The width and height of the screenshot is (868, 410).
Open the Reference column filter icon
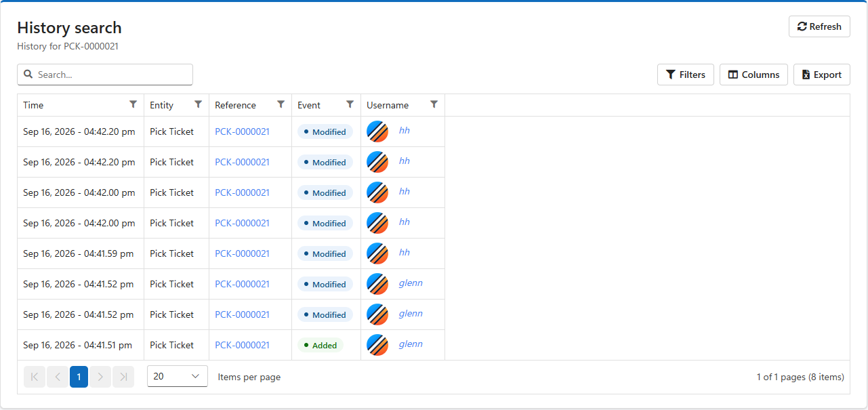coord(281,104)
